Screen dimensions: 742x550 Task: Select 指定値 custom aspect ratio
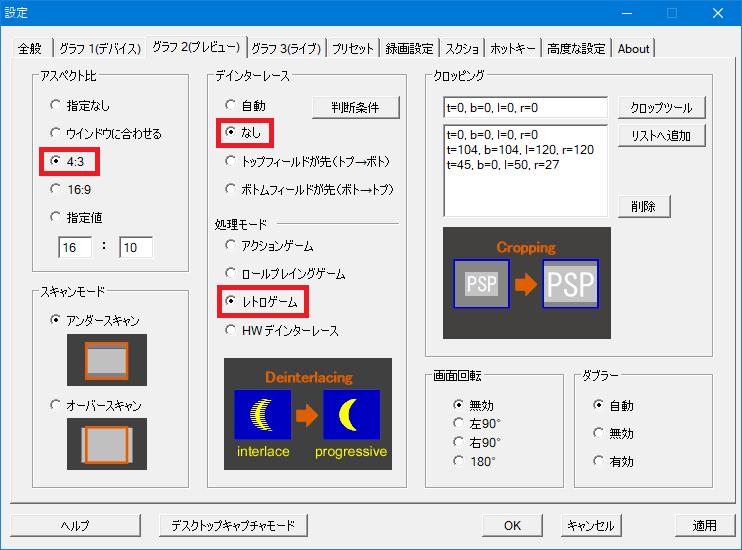76,218
